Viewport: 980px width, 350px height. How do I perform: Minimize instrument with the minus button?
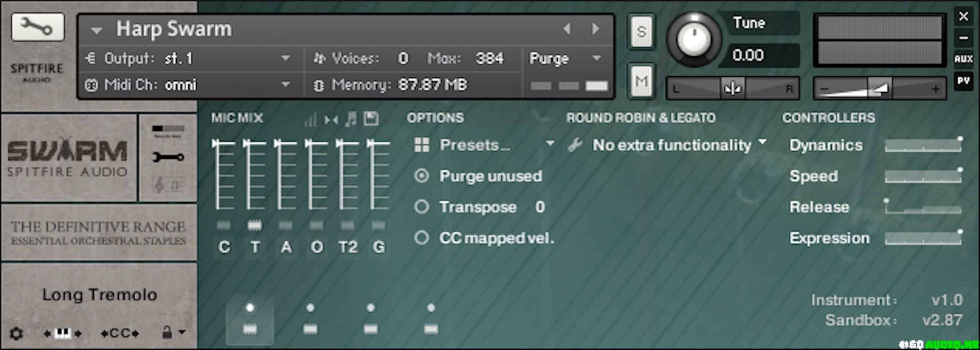tap(963, 38)
